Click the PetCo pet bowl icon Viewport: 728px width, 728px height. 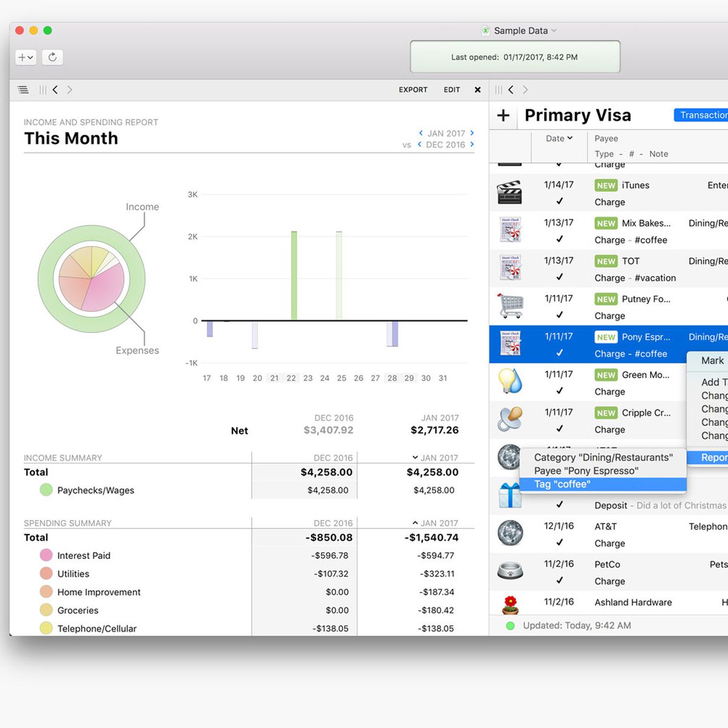(x=510, y=571)
